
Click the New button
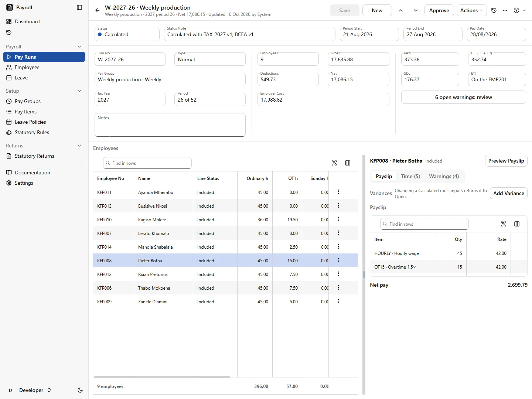[x=377, y=10]
